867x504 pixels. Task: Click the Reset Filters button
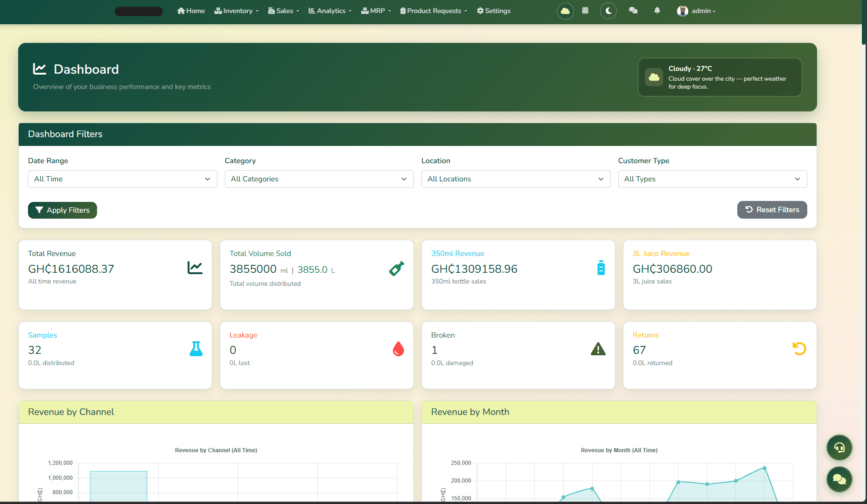pyautogui.click(x=772, y=210)
